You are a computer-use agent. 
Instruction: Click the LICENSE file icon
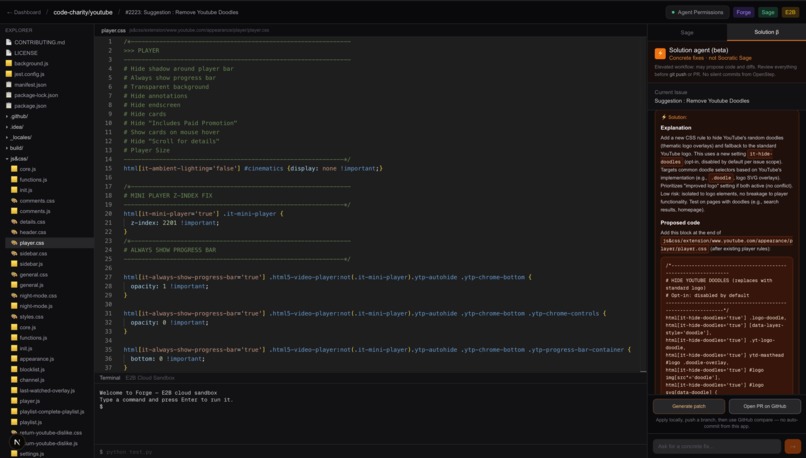tap(8, 53)
